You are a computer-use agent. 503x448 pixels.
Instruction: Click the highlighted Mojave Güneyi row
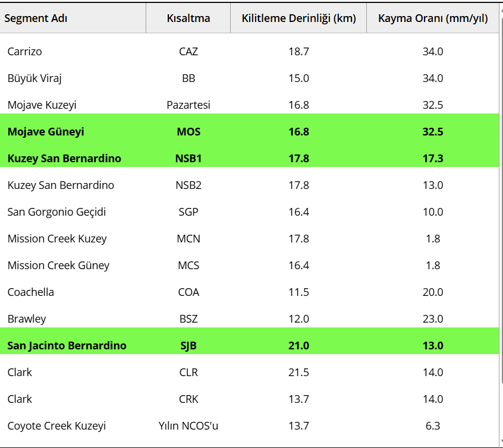[x=250, y=131]
